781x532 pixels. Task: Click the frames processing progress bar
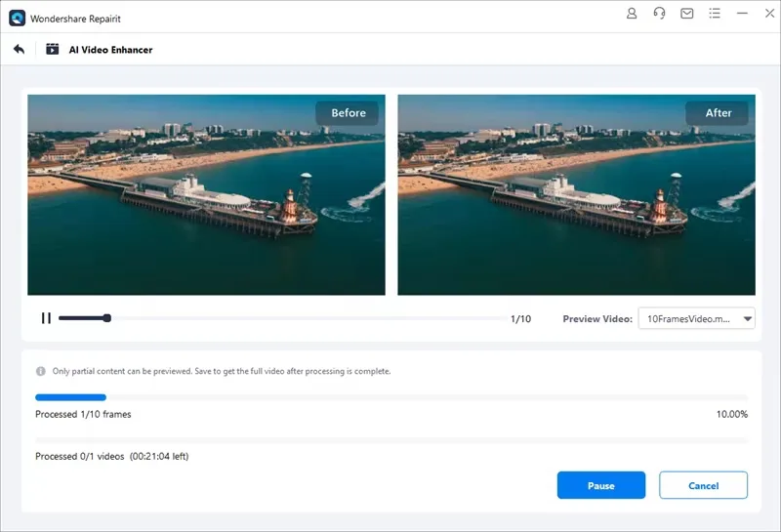click(391, 397)
